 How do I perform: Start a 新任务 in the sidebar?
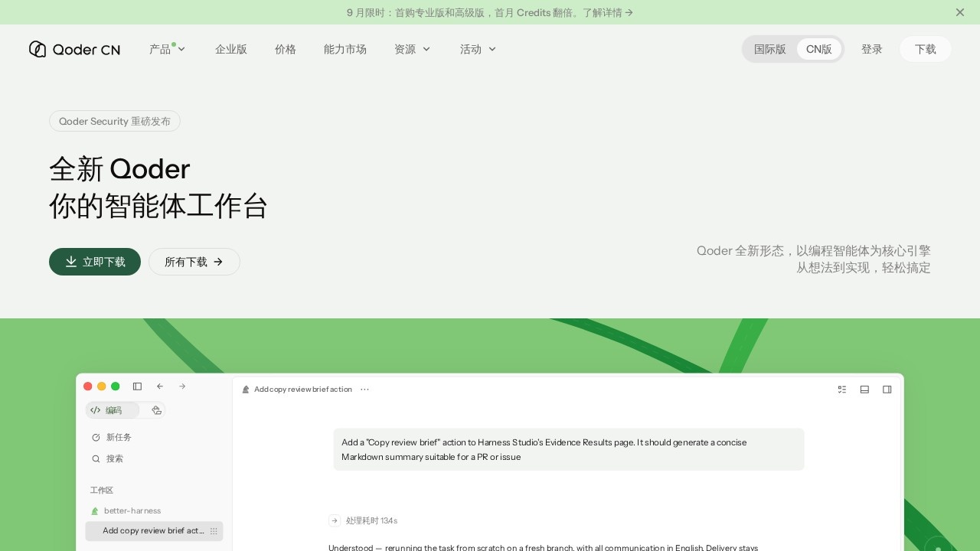tap(112, 438)
